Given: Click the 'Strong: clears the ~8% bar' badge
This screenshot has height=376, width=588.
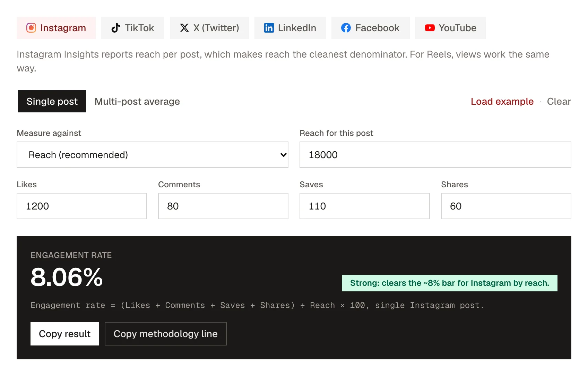Looking at the screenshot, I should point(450,283).
